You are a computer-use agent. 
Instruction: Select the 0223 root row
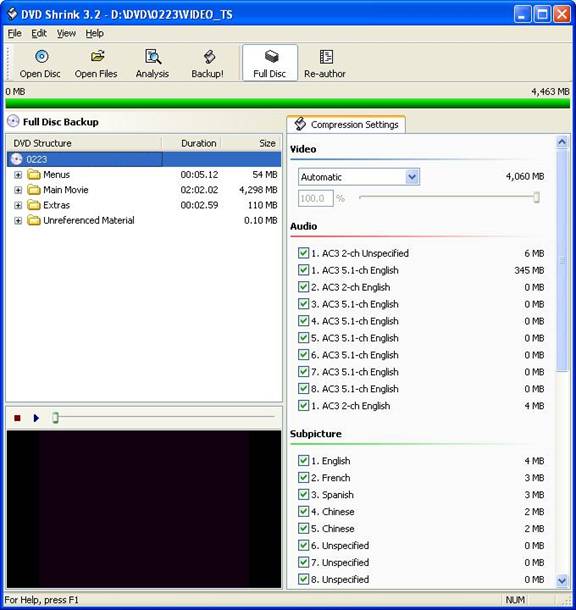[x=144, y=159]
